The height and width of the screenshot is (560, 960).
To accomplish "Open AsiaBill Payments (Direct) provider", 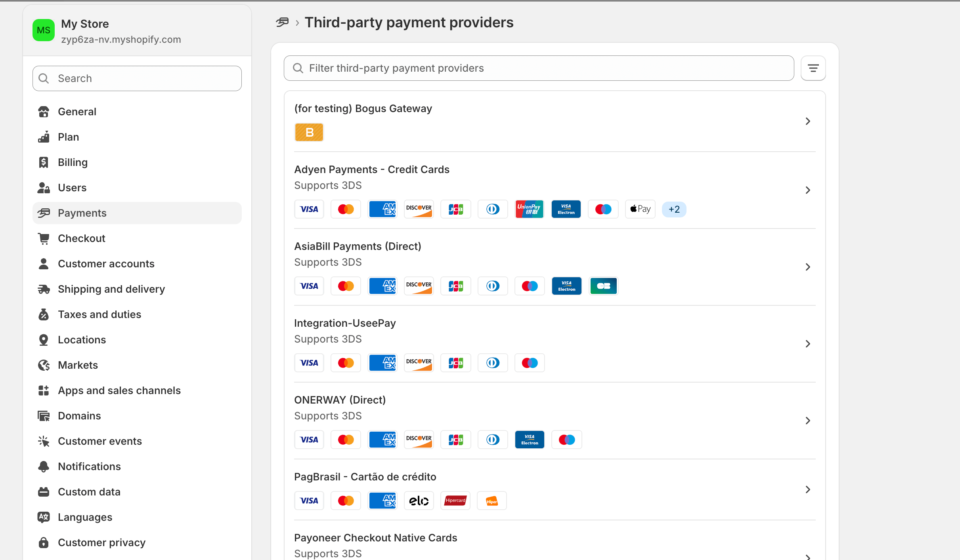I will 555,267.
